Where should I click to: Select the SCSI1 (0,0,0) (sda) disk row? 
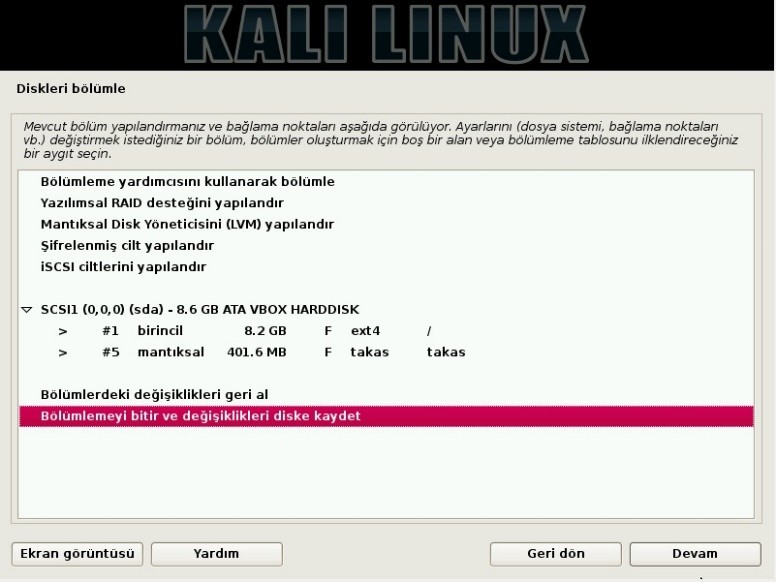tap(387, 309)
